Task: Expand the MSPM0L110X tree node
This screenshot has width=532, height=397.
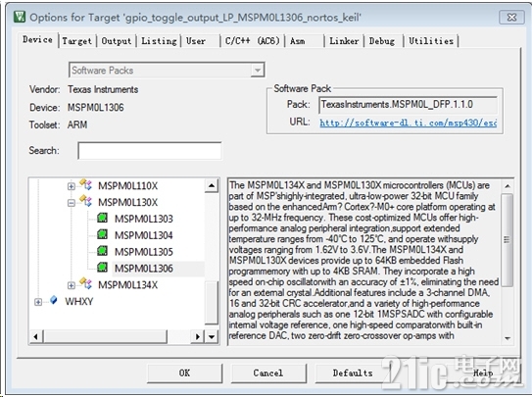Action: pos(71,186)
